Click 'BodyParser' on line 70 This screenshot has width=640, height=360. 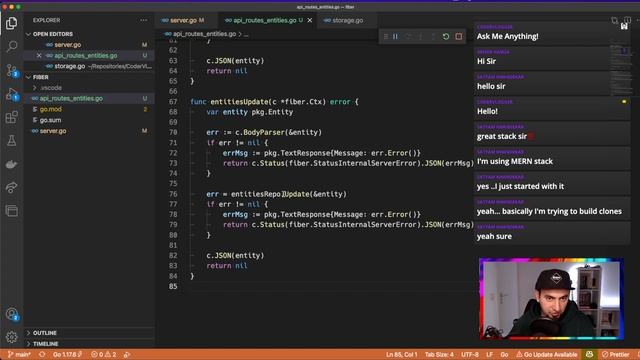click(x=264, y=132)
